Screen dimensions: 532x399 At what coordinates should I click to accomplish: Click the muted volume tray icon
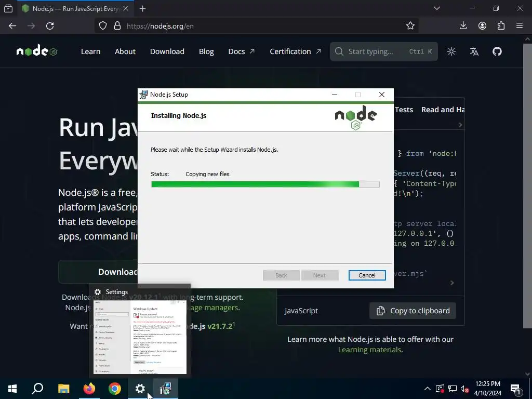tap(464, 389)
